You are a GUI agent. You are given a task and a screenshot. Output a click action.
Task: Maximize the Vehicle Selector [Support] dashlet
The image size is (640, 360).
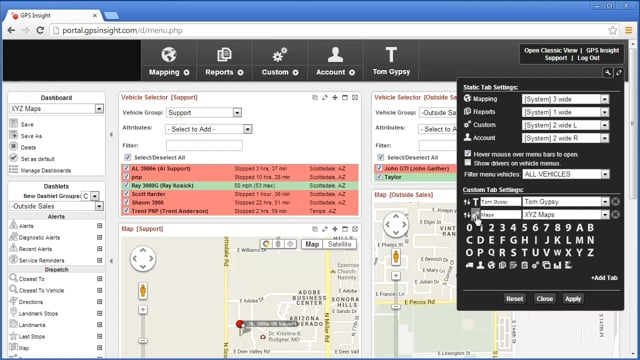click(x=345, y=98)
